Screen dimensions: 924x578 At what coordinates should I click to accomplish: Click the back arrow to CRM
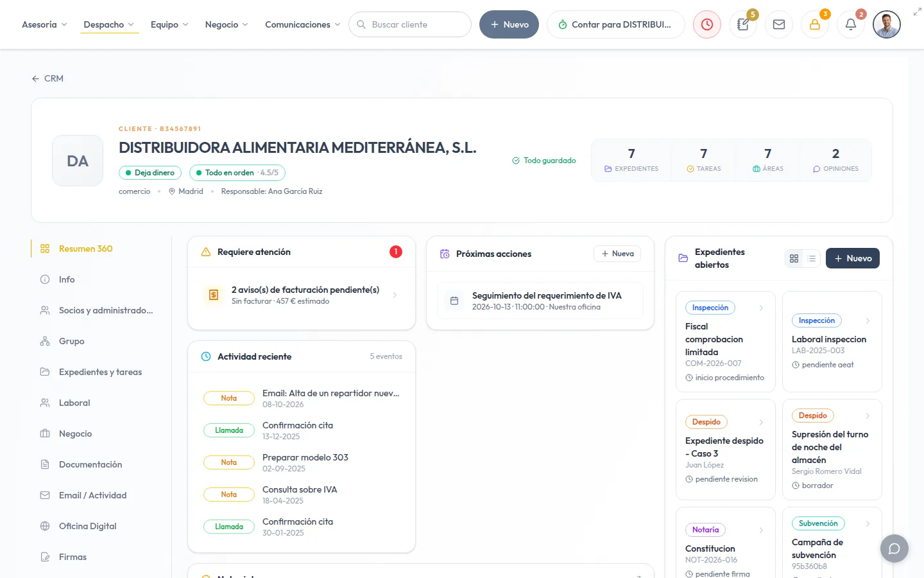35,78
